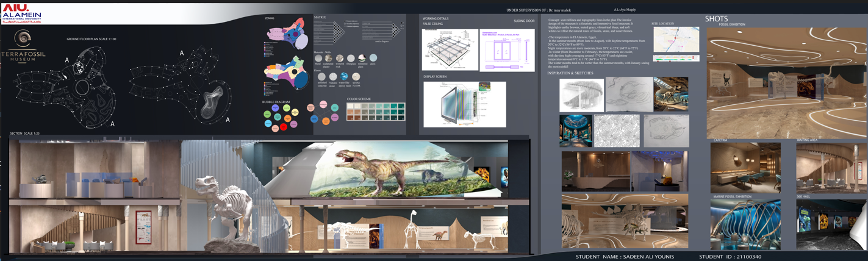Click the stone floor material sample
This screenshot has width=868, height=261.
click(x=356, y=77)
